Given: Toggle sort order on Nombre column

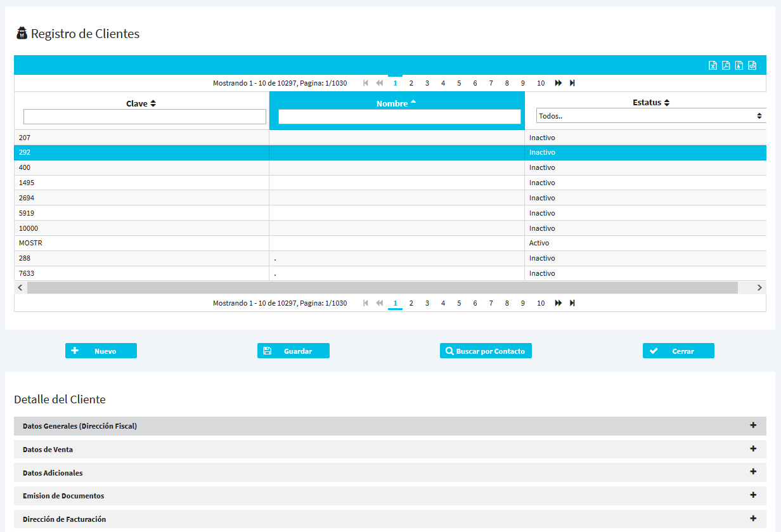Looking at the screenshot, I should pyautogui.click(x=396, y=103).
